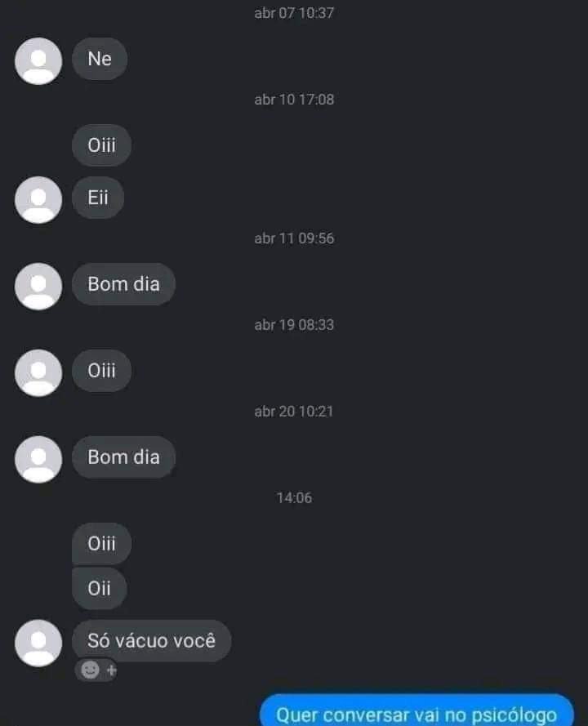588x726 pixels.
Task: Tap the "Oiii" bubble under abr 10 17:08
Action: pos(101,145)
